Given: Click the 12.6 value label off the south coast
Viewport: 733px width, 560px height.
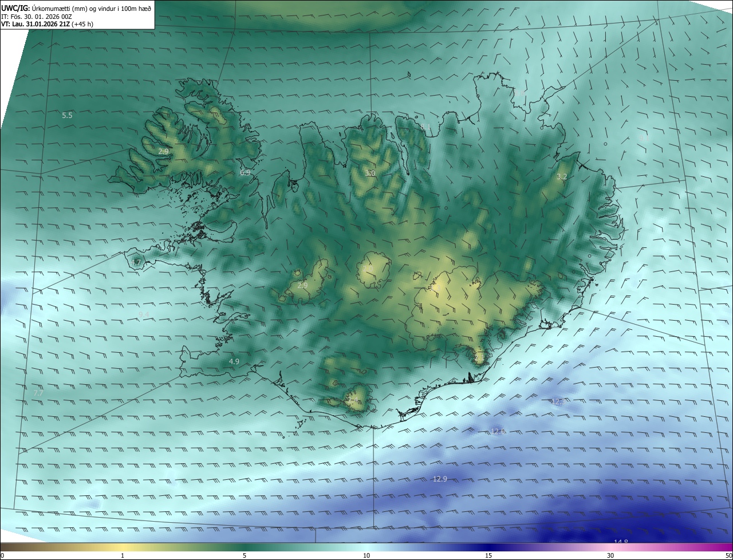Looking at the screenshot, I should (x=499, y=431).
